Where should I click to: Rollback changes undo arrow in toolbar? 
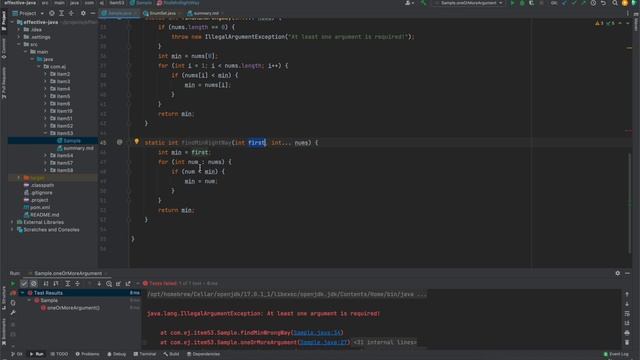[x=603, y=3]
